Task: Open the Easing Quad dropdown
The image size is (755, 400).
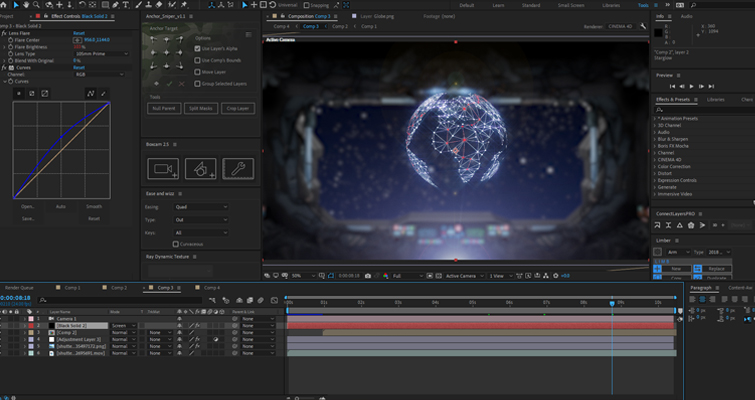Action: click(x=200, y=207)
